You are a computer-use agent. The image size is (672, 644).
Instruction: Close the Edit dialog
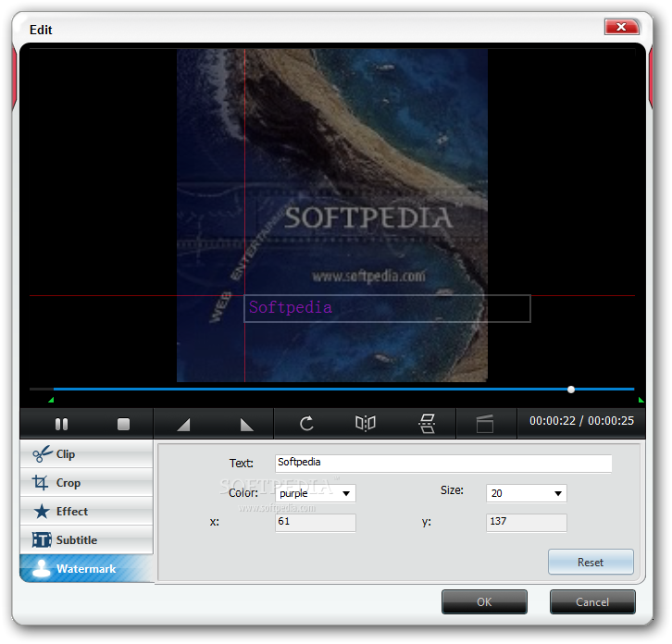[621, 27]
